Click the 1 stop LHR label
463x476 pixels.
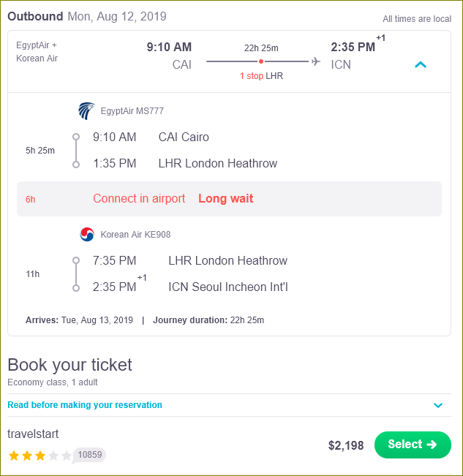point(261,76)
